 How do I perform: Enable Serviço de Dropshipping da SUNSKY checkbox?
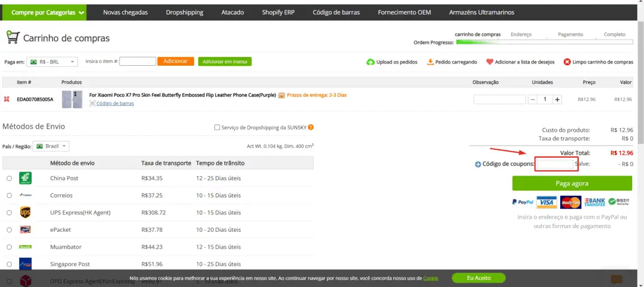[217, 128]
